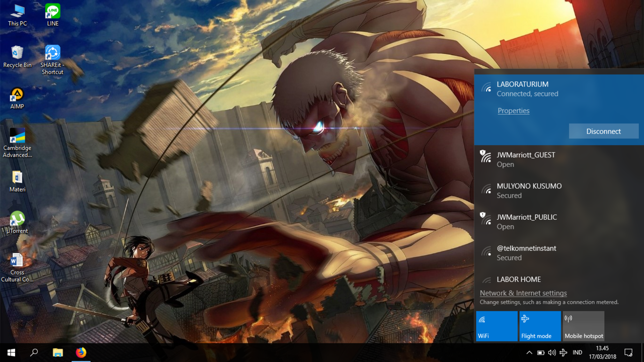Toggle Mobile hotspot tile
This screenshot has width=644, height=362.
pyautogui.click(x=584, y=326)
